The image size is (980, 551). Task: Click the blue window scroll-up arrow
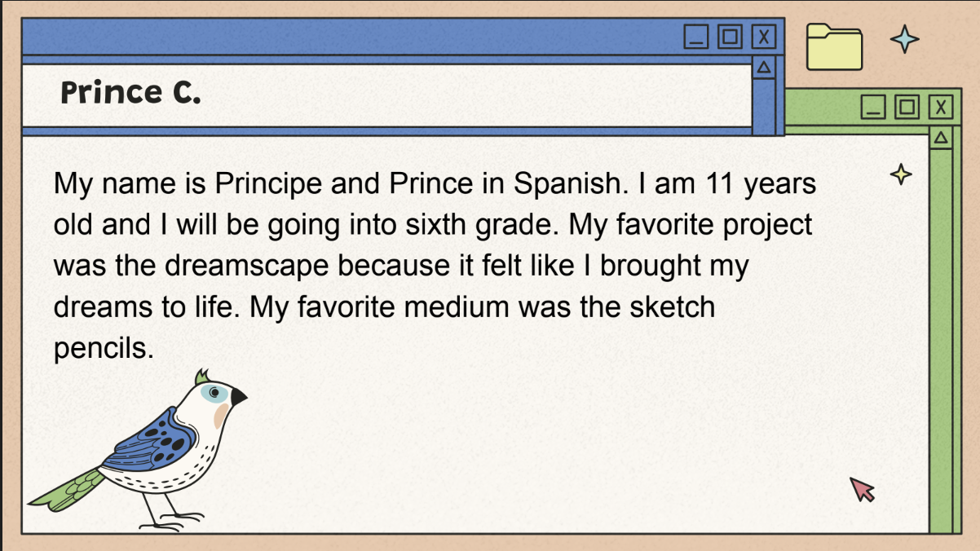tap(764, 68)
